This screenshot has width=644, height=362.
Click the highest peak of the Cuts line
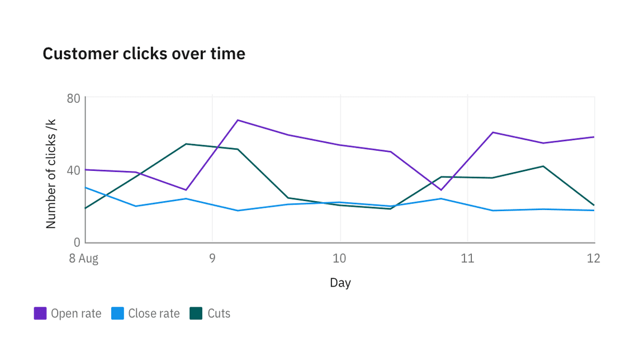[x=186, y=144]
